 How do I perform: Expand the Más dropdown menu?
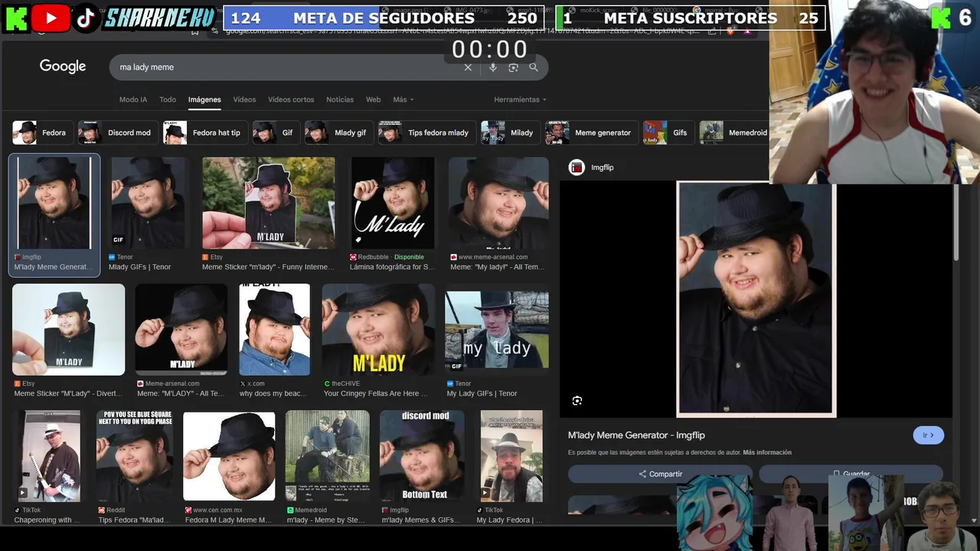[x=403, y=99]
